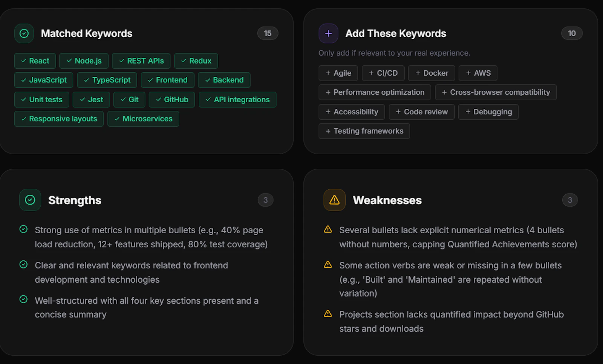Click the Strengths checkmark header icon
Viewport: 603px width, 364px height.
30,200
